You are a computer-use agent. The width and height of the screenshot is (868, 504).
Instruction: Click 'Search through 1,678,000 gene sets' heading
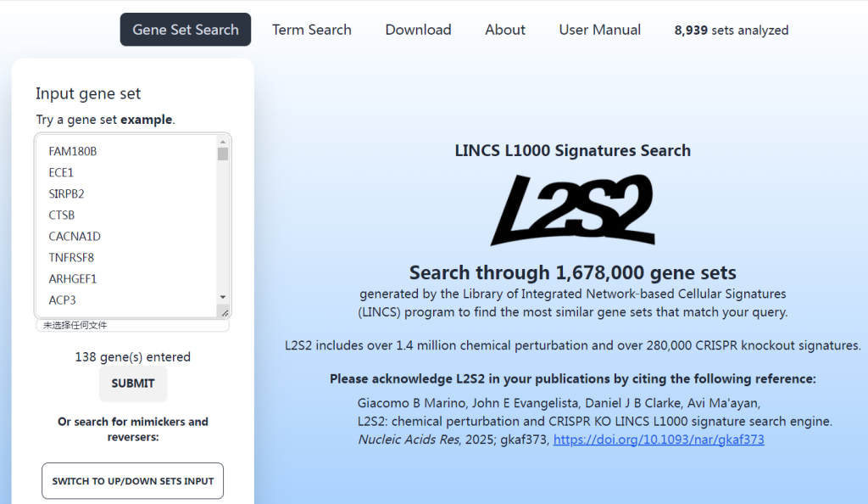click(572, 272)
